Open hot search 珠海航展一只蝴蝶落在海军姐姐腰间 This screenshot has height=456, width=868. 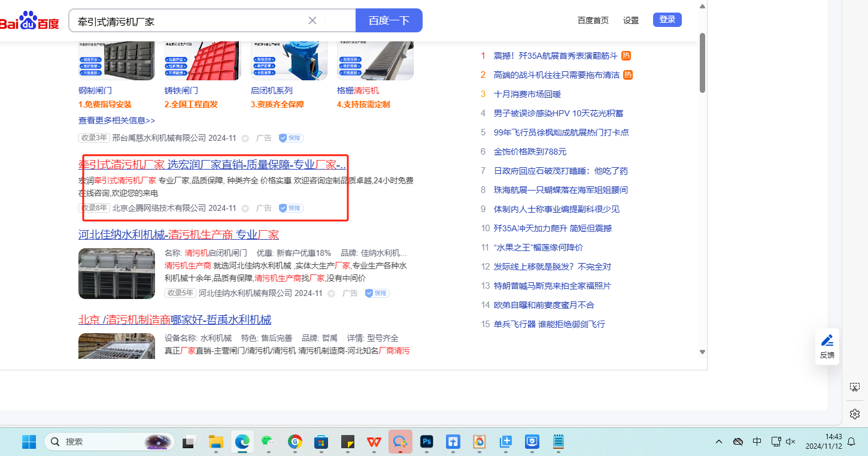click(x=560, y=190)
